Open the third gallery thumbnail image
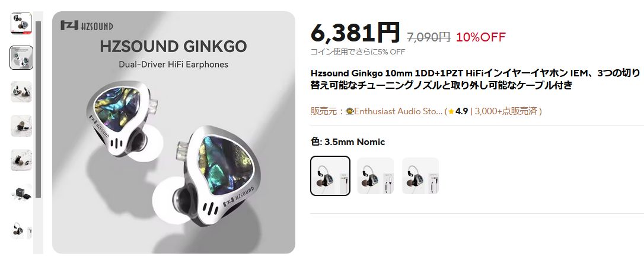The width and height of the screenshot is (644, 267). (x=21, y=91)
